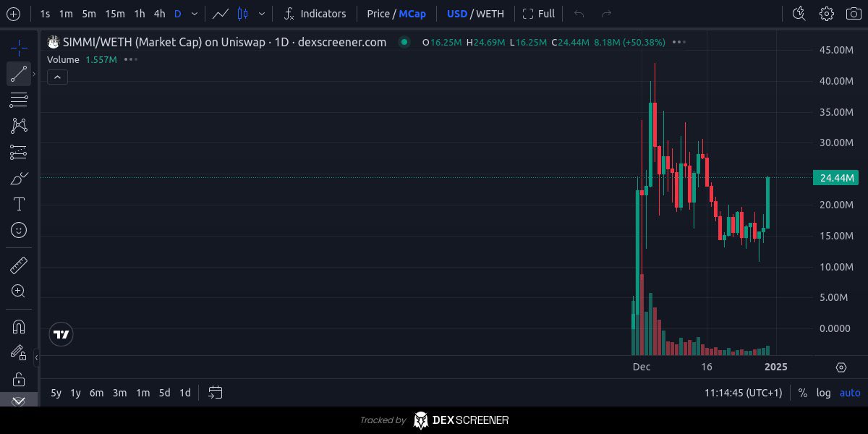The height and width of the screenshot is (434, 868).
Task: Collapse the left drawing toolbar arrow
Action: [37, 357]
